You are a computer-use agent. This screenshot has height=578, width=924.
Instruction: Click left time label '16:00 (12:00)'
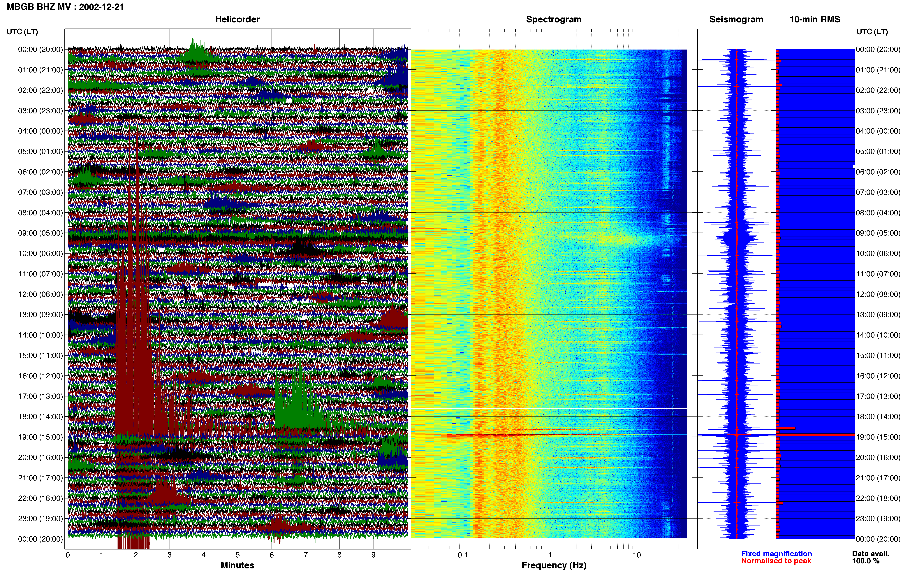click(x=41, y=376)
